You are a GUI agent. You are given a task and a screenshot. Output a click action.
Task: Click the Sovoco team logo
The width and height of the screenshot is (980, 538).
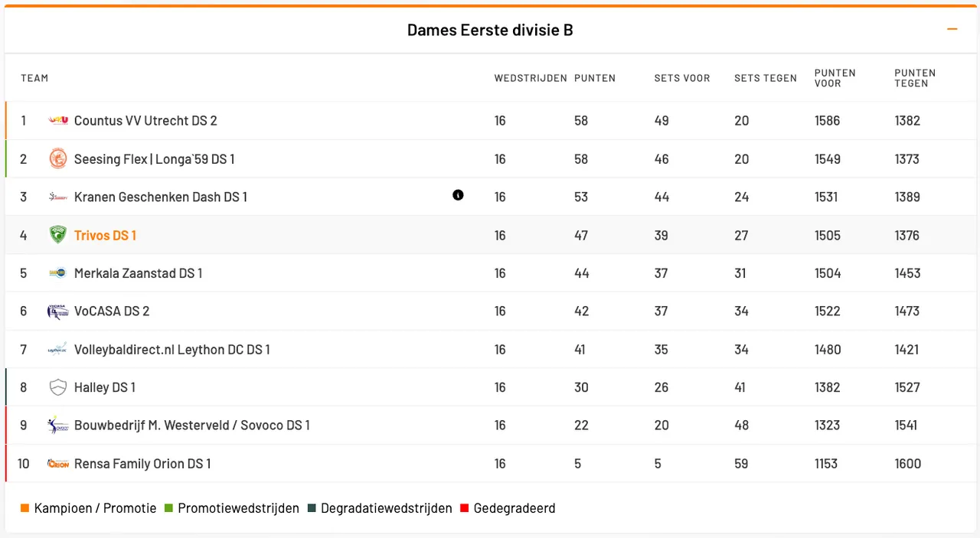(x=58, y=426)
